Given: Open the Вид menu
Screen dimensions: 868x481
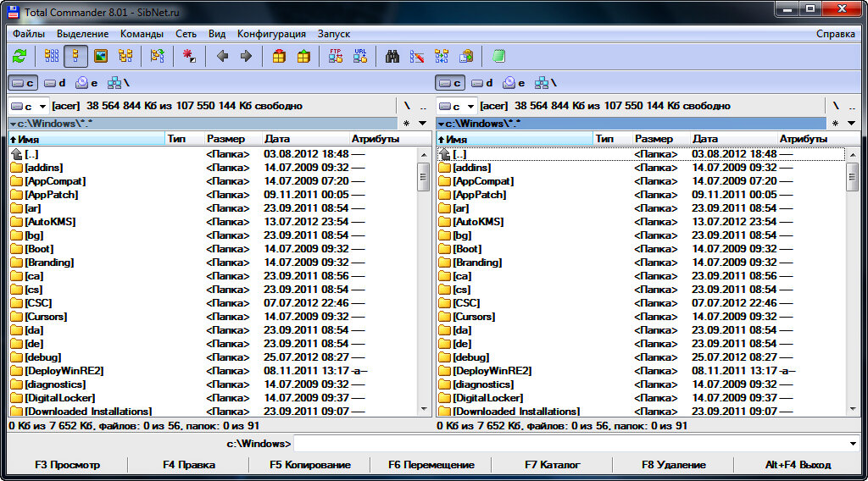Looking at the screenshot, I should 217,34.
